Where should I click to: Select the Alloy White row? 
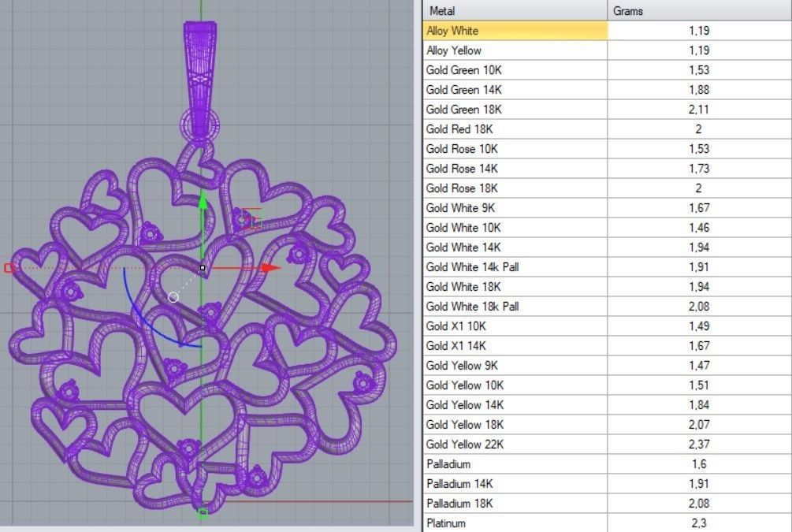pyautogui.click(x=607, y=31)
